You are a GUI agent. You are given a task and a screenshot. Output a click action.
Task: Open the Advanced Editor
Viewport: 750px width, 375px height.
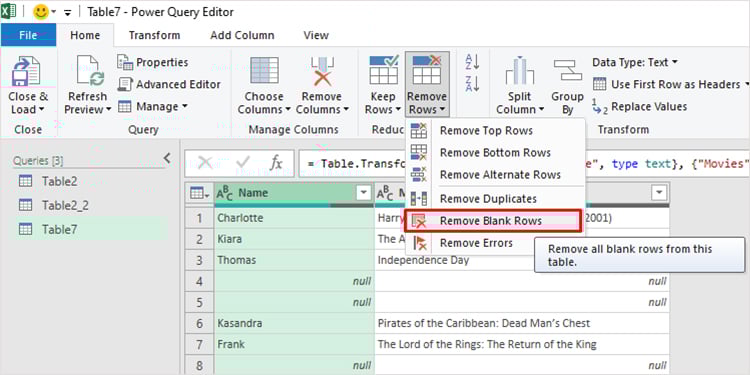point(169,84)
